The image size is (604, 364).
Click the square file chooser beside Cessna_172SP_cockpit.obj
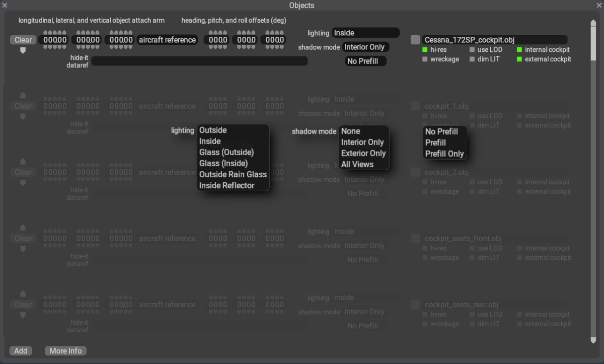point(415,40)
